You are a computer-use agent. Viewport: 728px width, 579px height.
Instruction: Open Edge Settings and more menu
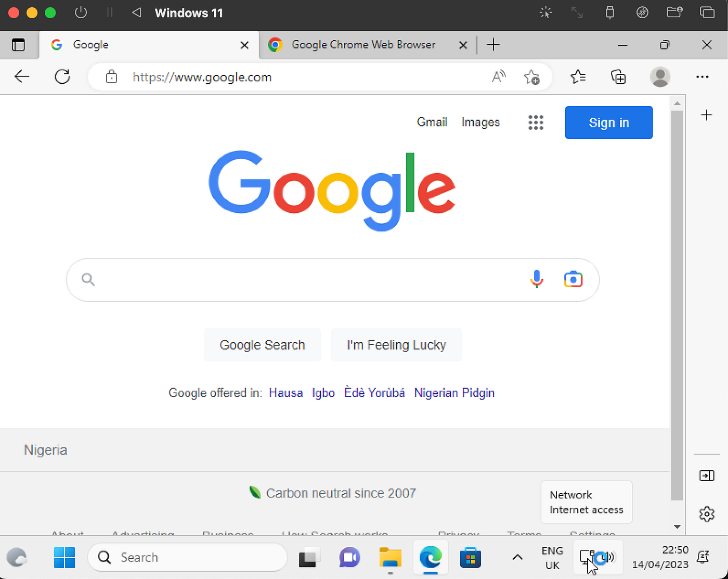(x=702, y=77)
